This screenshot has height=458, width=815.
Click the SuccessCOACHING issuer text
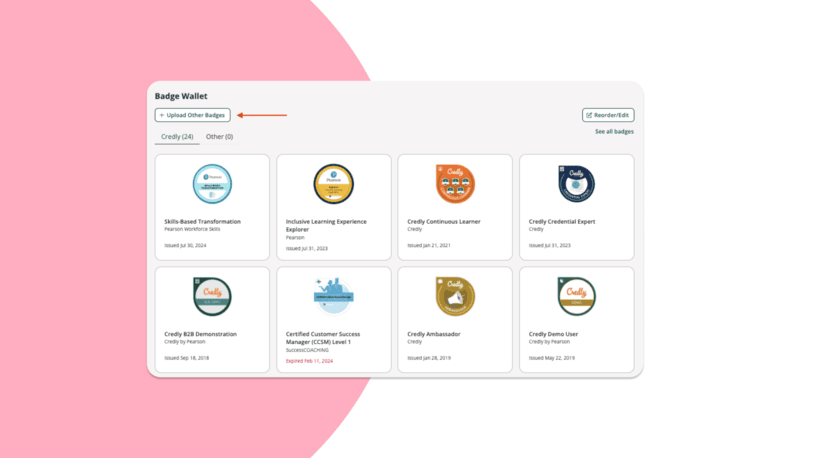pos(307,350)
